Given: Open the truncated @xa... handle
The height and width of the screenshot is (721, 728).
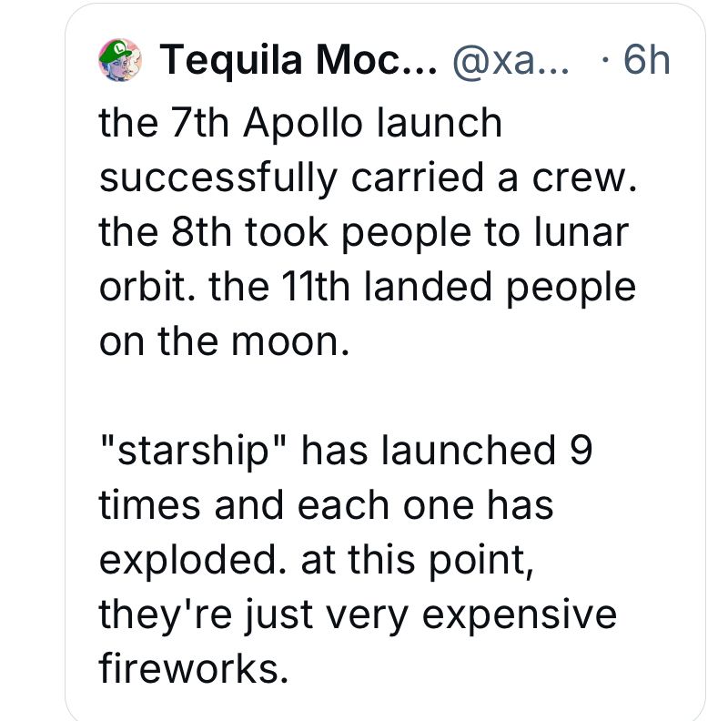Looking at the screenshot, I should (x=511, y=60).
